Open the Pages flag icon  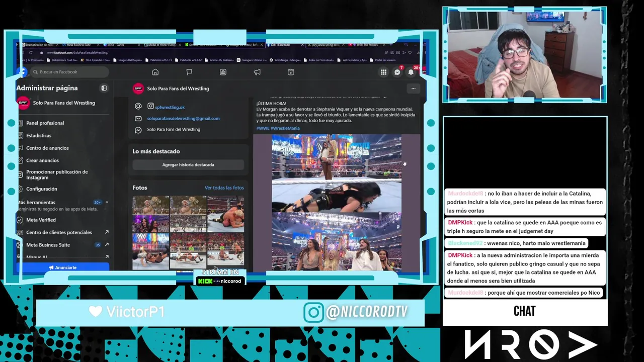pos(189,72)
